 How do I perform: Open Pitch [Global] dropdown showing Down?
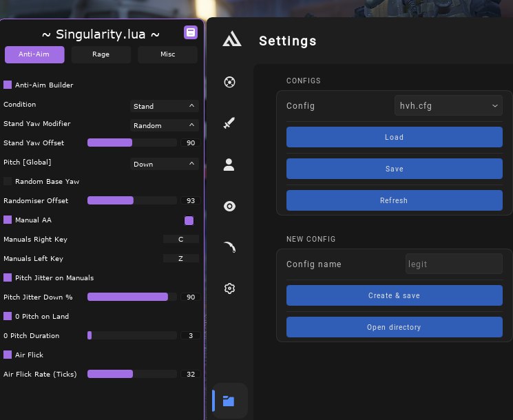165,164
